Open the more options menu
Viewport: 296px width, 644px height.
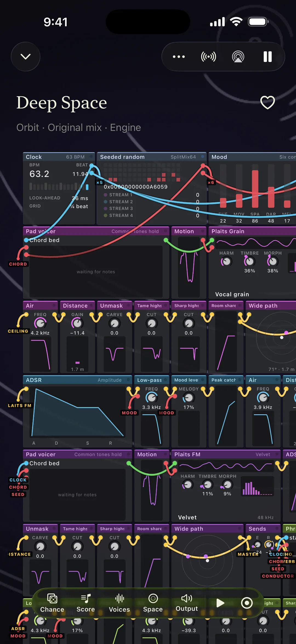click(x=179, y=57)
